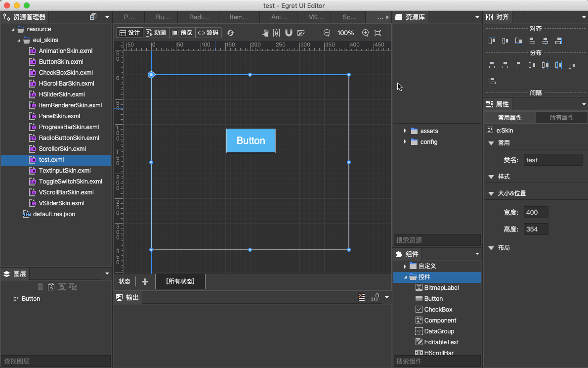This screenshot has height=368, width=588.
Task: Collapse the 控件 component category
Action: click(405, 277)
